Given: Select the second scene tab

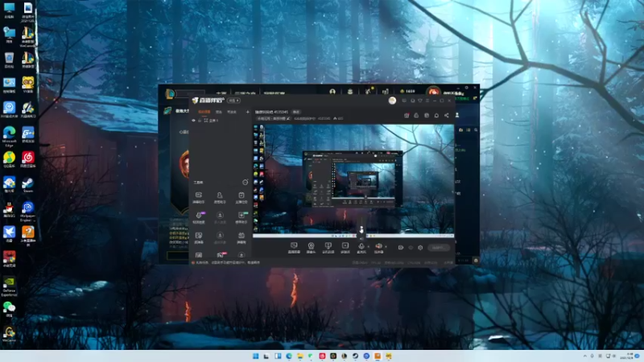Looking at the screenshot, I should point(219,112).
